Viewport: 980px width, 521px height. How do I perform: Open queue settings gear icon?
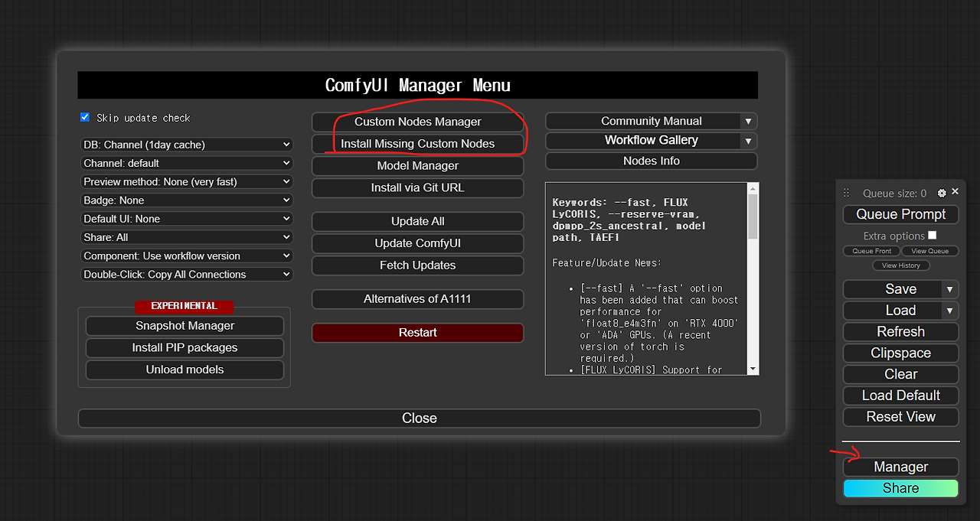(x=942, y=193)
